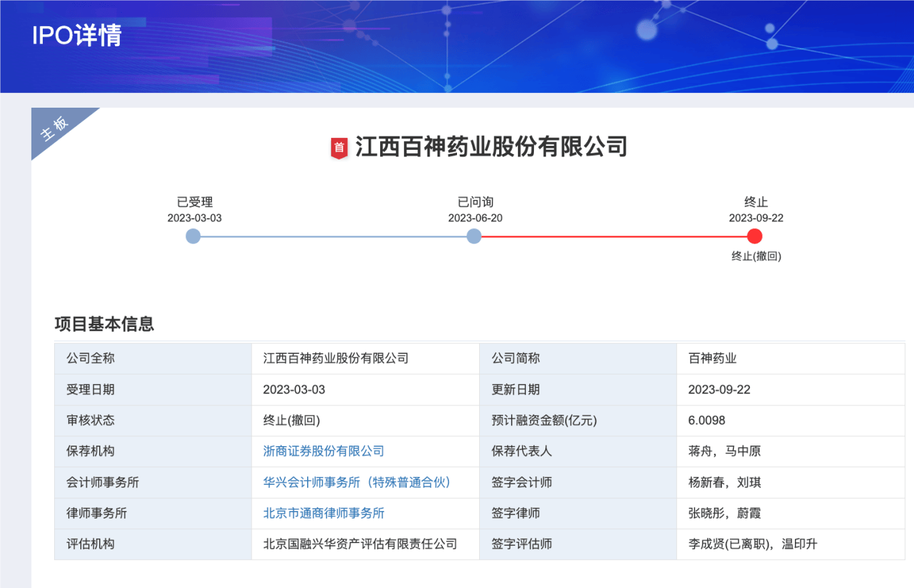Click the IPO详情 page header title
Viewport: 914px width, 588px height.
(x=76, y=35)
